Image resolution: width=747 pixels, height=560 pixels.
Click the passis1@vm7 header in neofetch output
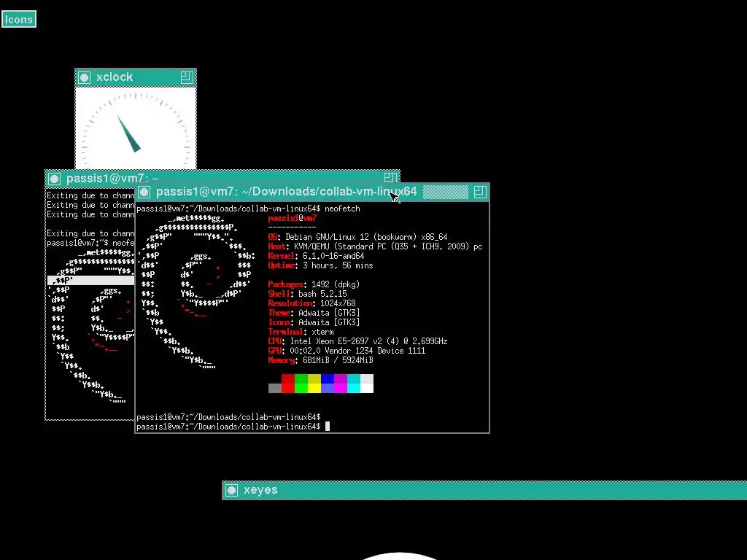(x=292, y=218)
